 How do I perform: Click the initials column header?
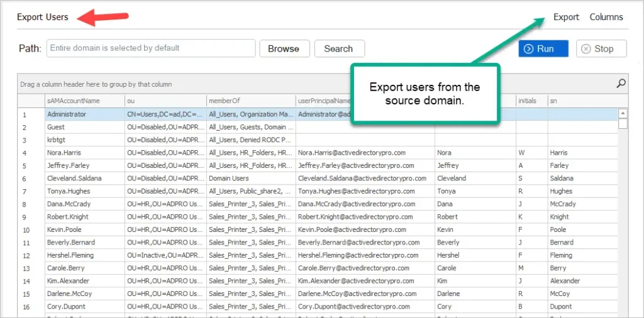tap(532, 101)
